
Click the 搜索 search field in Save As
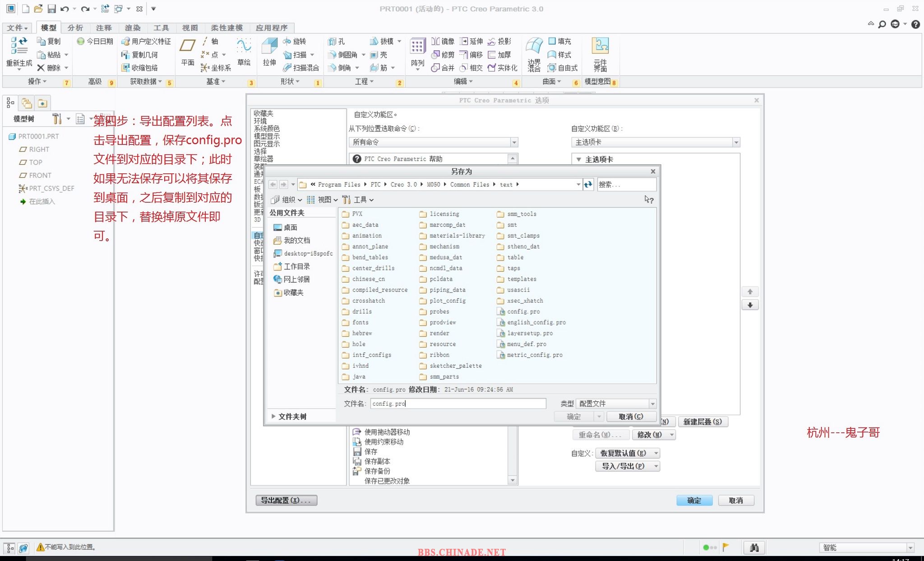tap(627, 184)
